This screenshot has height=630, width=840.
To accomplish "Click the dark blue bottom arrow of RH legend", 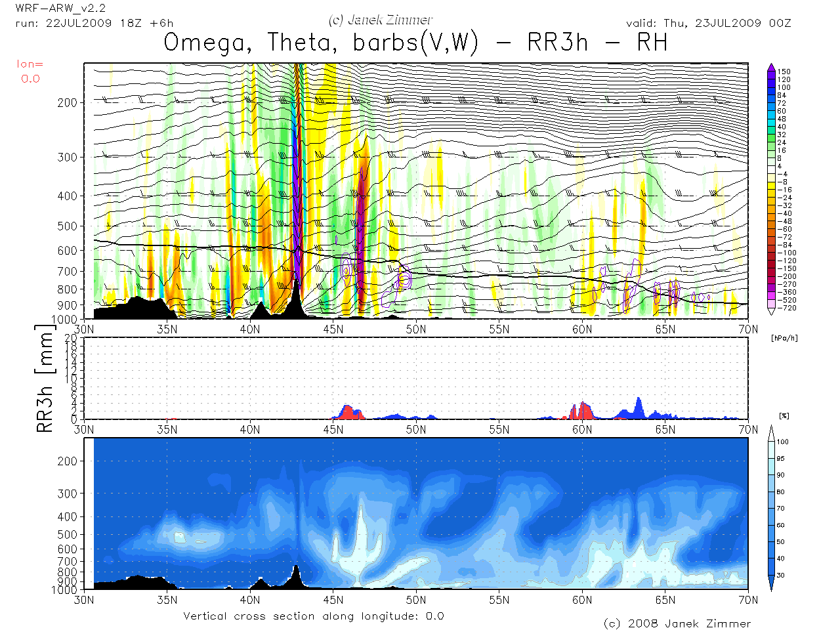I will (x=771, y=583).
